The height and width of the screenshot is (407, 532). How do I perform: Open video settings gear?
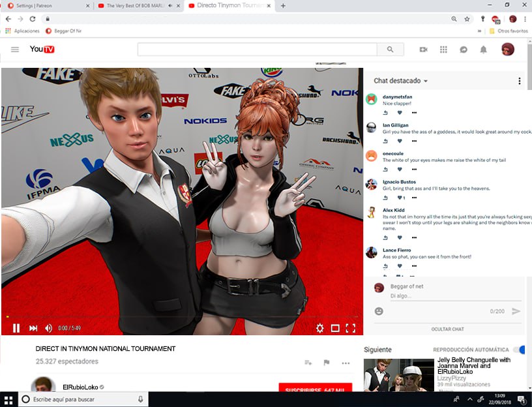pyautogui.click(x=319, y=328)
